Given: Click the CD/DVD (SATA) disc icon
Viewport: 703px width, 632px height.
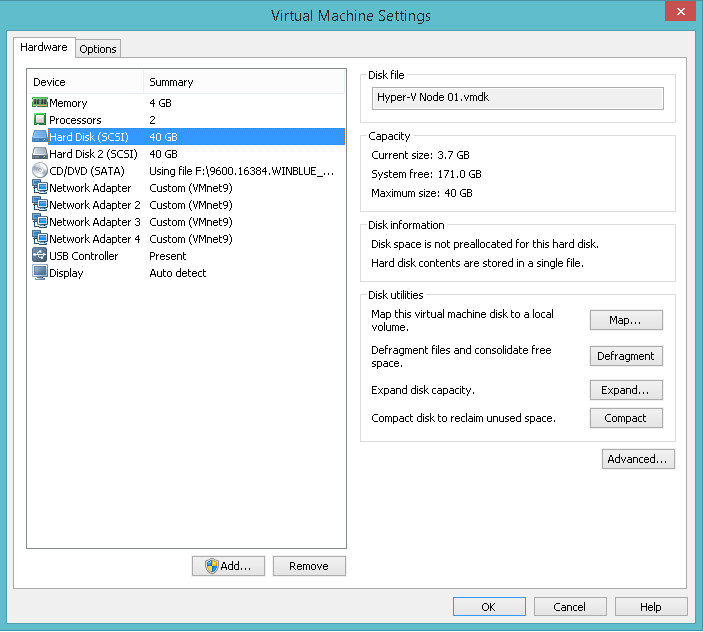Looking at the screenshot, I should [x=40, y=170].
